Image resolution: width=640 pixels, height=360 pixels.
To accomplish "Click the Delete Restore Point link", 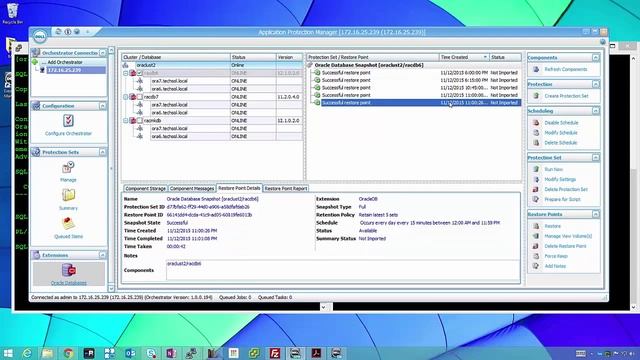I will point(565,246).
